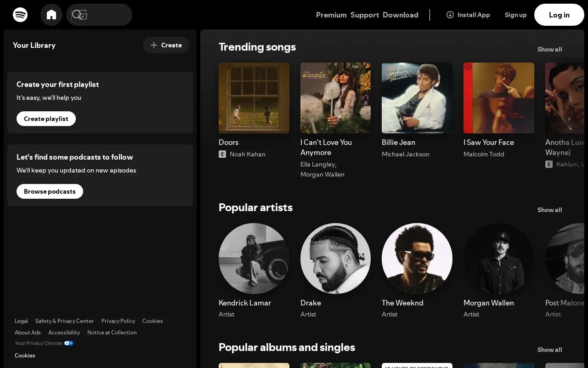Open the Legal footer link

21,321
